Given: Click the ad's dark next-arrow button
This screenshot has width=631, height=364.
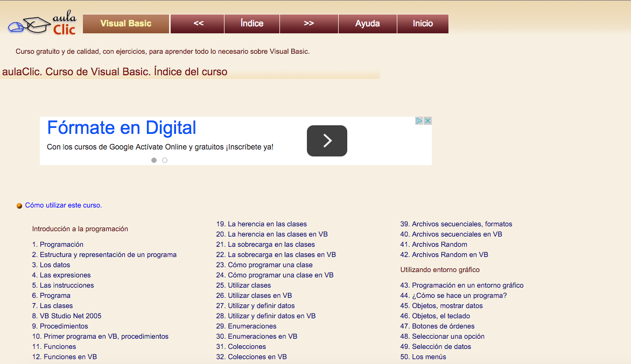Looking at the screenshot, I should click(x=327, y=140).
